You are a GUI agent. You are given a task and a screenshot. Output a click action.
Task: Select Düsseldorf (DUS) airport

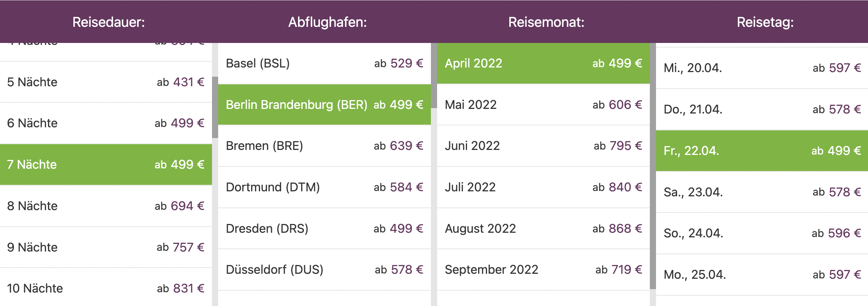tap(325, 270)
